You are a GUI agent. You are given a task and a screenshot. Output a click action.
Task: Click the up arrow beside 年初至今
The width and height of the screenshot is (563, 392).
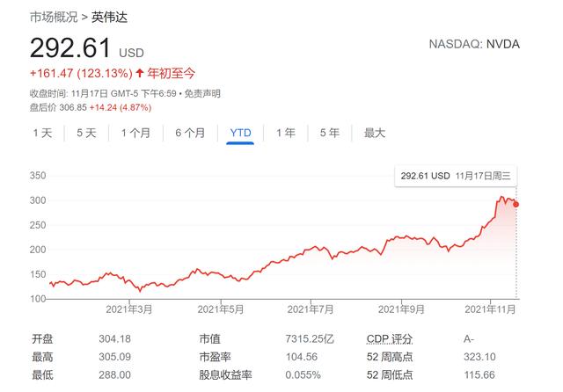[140, 74]
